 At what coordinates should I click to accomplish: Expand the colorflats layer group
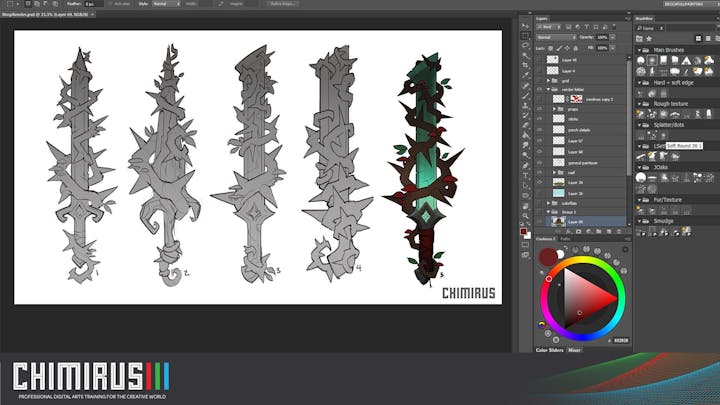click(x=548, y=203)
